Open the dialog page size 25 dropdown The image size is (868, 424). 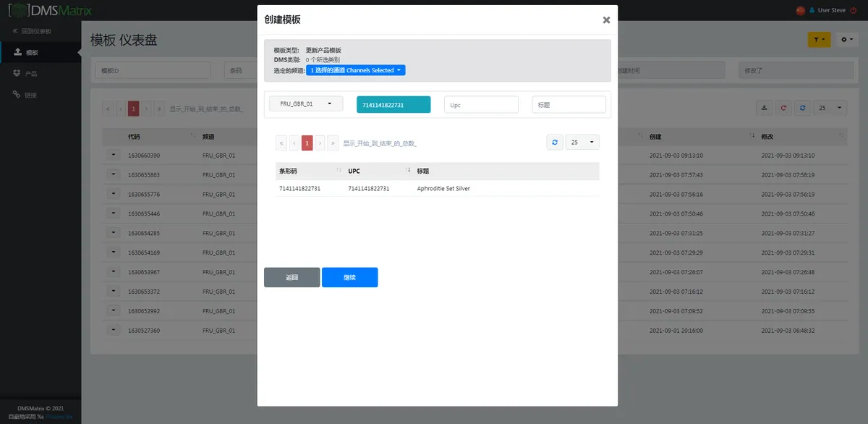click(x=582, y=143)
